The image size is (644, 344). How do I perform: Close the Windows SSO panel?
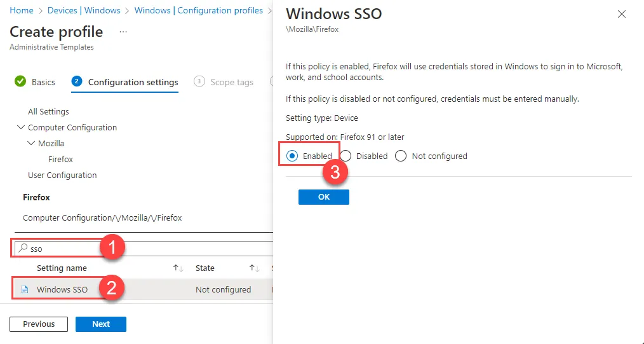[621, 14]
